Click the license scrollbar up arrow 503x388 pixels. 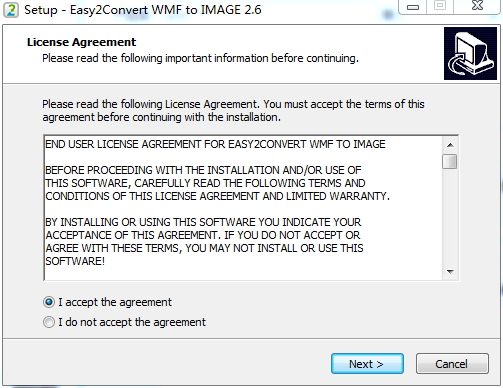[450, 145]
